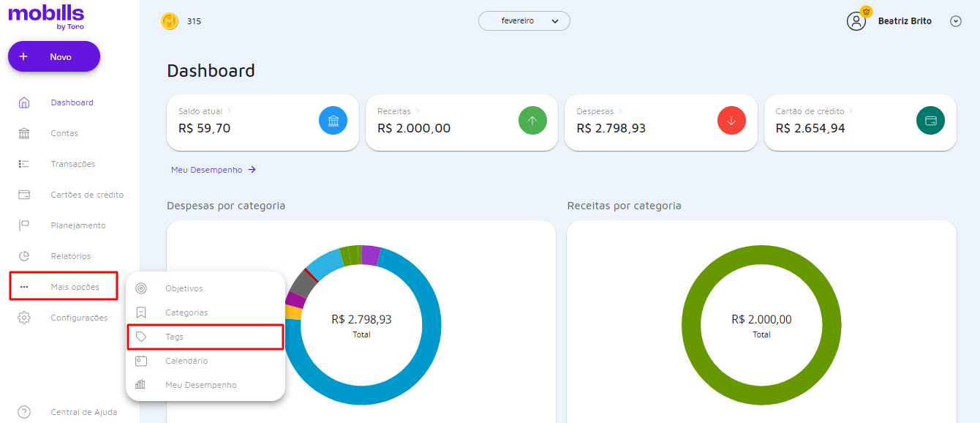Click the mobills logo

coord(46,16)
